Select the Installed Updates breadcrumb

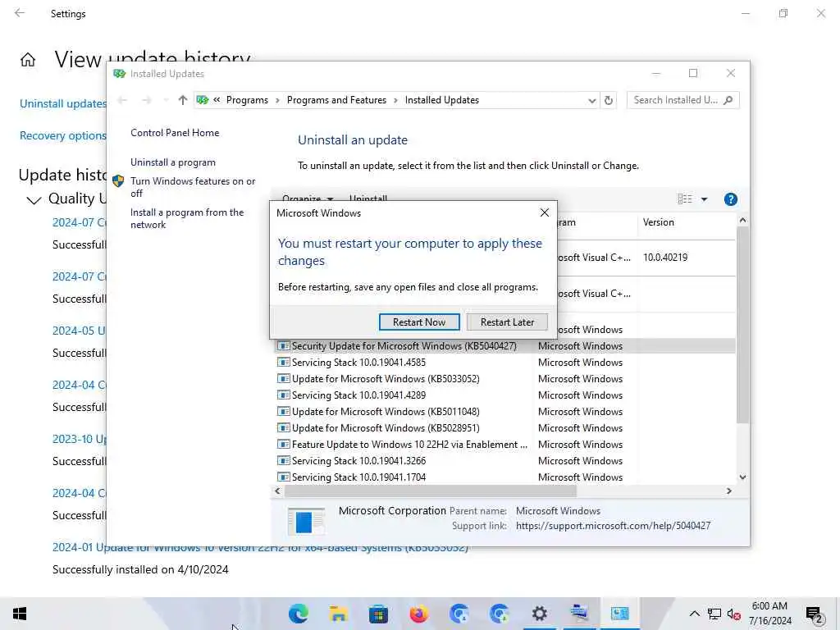click(x=442, y=100)
